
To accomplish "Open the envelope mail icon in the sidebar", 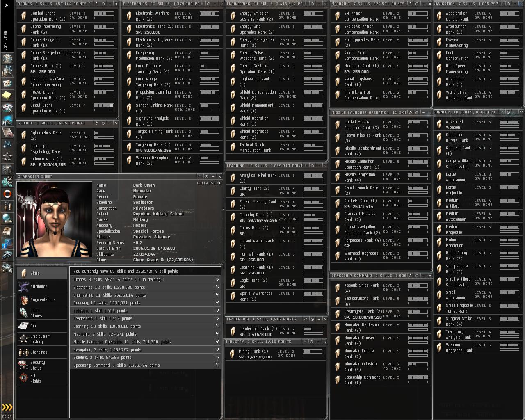I will coord(7,83).
